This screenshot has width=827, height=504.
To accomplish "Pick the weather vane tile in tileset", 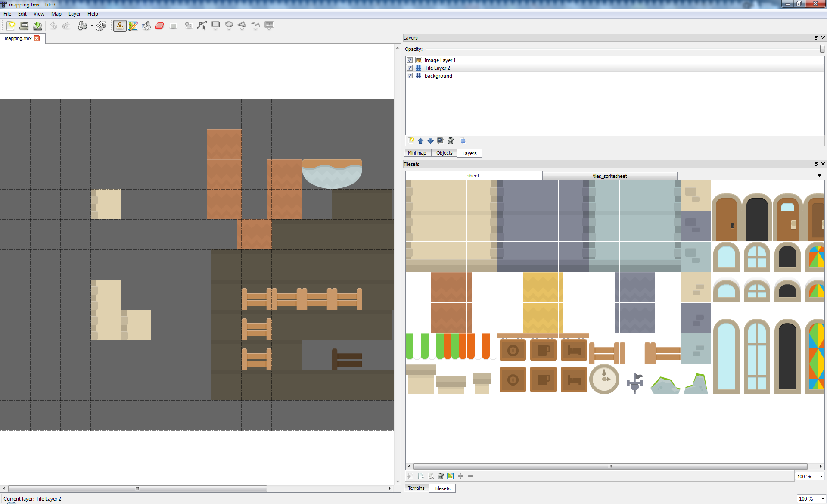I will [635, 383].
